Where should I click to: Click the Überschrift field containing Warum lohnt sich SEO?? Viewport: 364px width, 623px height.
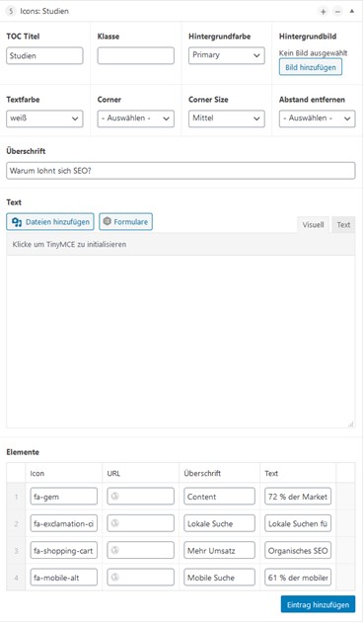coord(181,171)
